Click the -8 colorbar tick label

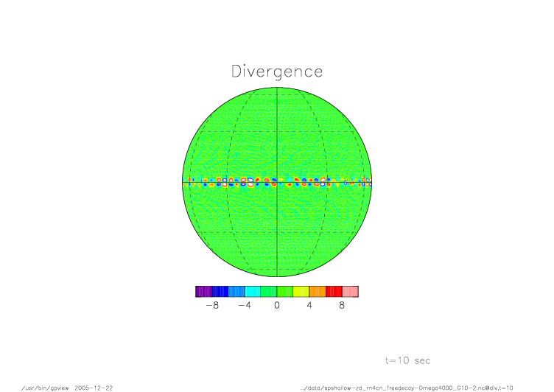212,306
